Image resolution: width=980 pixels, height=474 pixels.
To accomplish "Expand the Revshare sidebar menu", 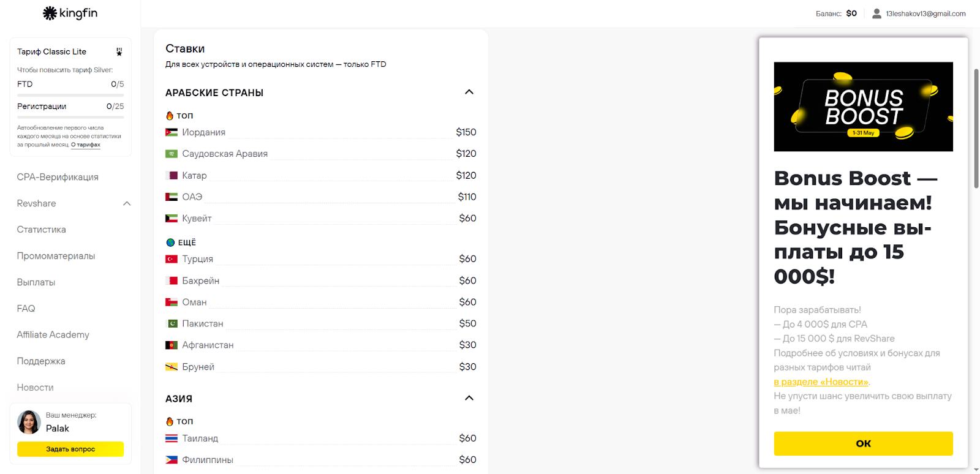I will click(x=127, y=203).
